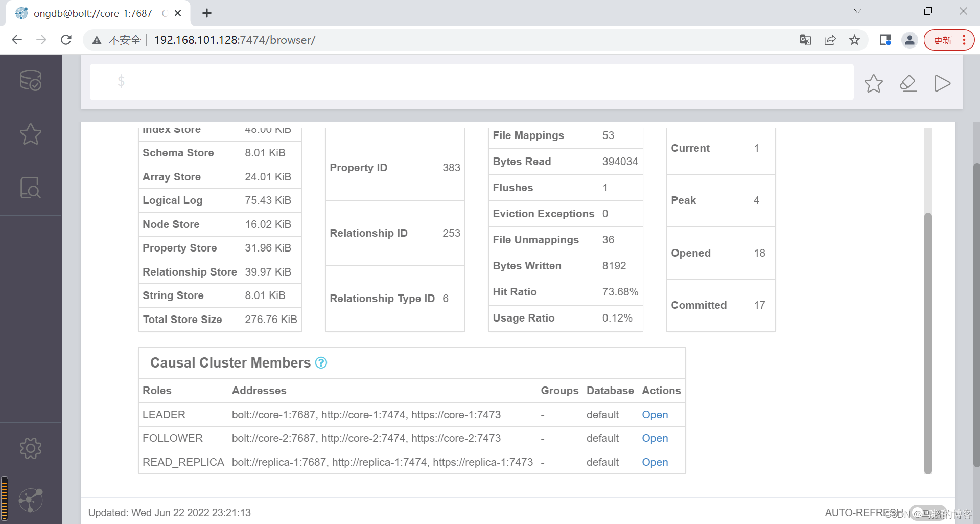
Task: Clear the editor with eraser icon
Action: point(908,83)
